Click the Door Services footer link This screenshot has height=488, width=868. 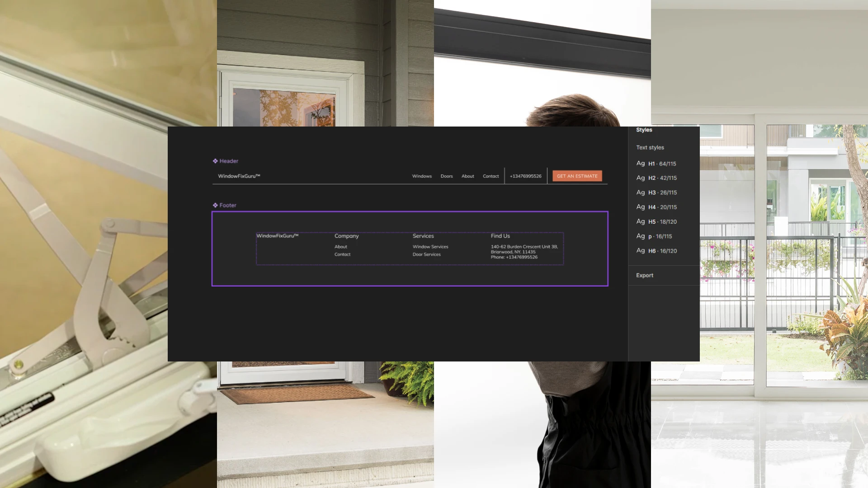click(x=426, y=254)
